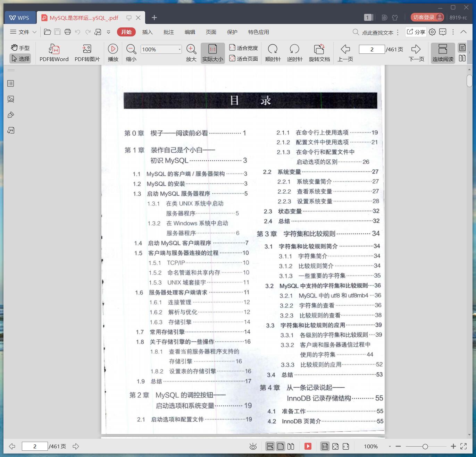Switch to the 插入 ribbon tab

coord(147,32)
